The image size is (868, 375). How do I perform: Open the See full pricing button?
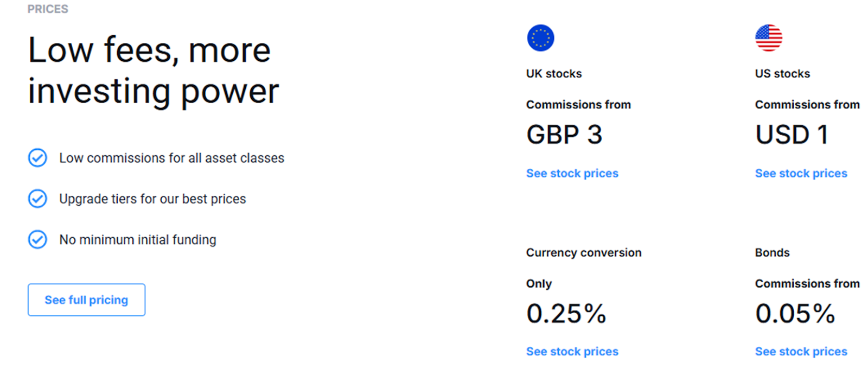click(x=86, y=300)
